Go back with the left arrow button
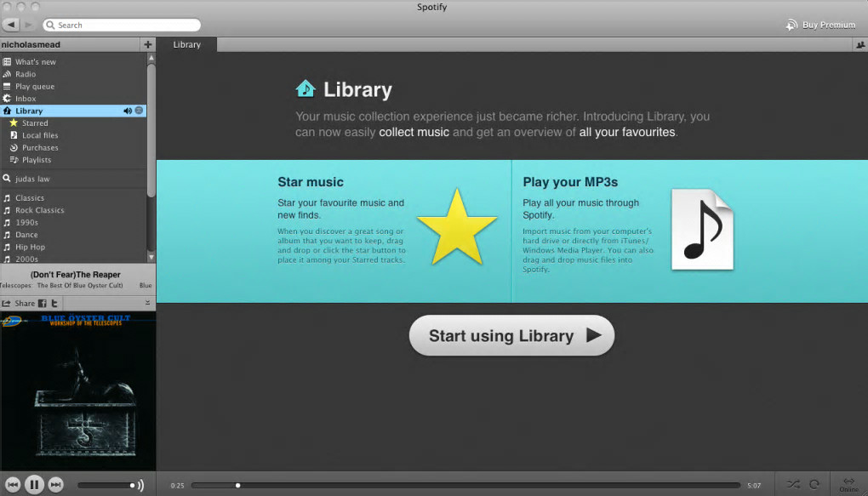Screen dimensions: 868x496 click(x=11, y=25)
